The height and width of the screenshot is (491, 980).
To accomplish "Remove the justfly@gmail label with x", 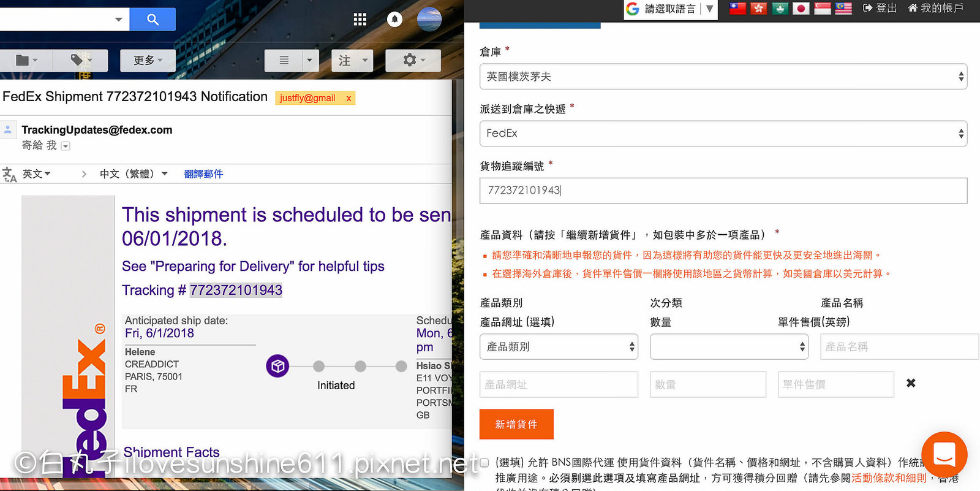I will click(x=349, y=98).
